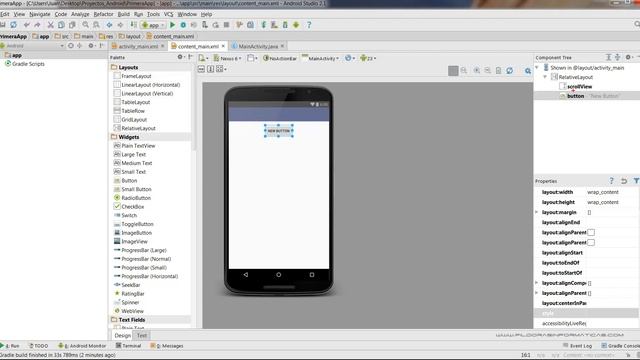Select Switch widget in Palette
This screenshot has height=360, width=640.
129,215
